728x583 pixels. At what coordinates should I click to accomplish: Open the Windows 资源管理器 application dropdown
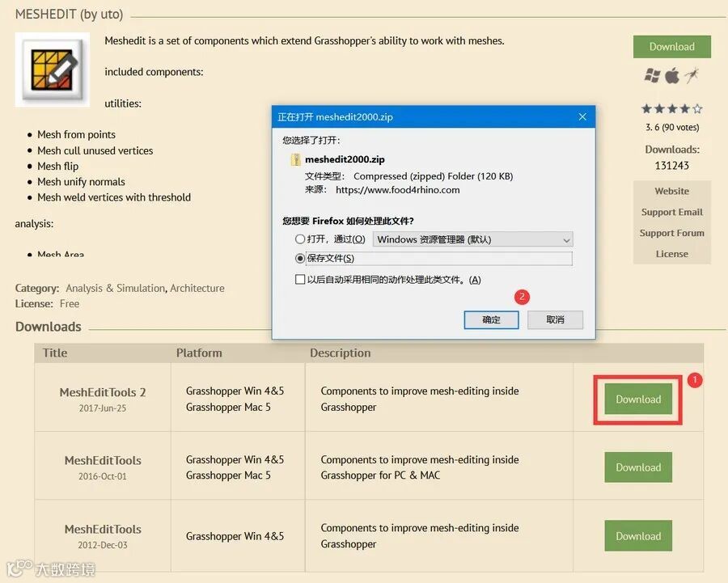click(x=472, y=239)
